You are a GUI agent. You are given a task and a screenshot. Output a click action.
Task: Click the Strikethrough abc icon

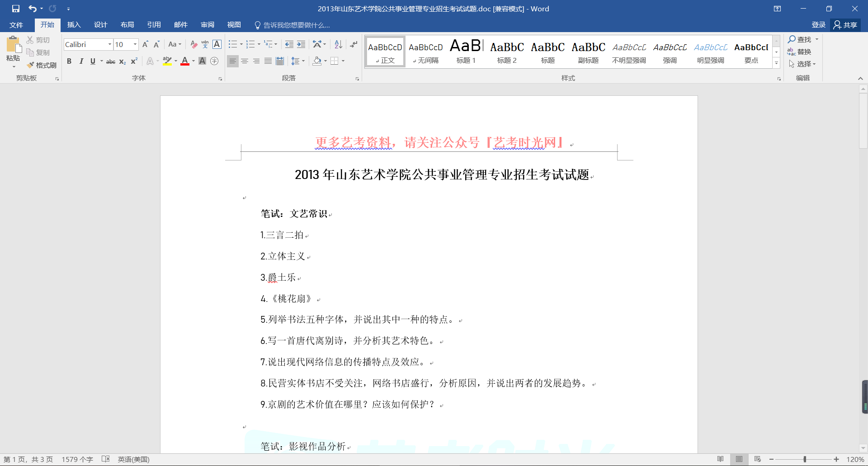110,61
